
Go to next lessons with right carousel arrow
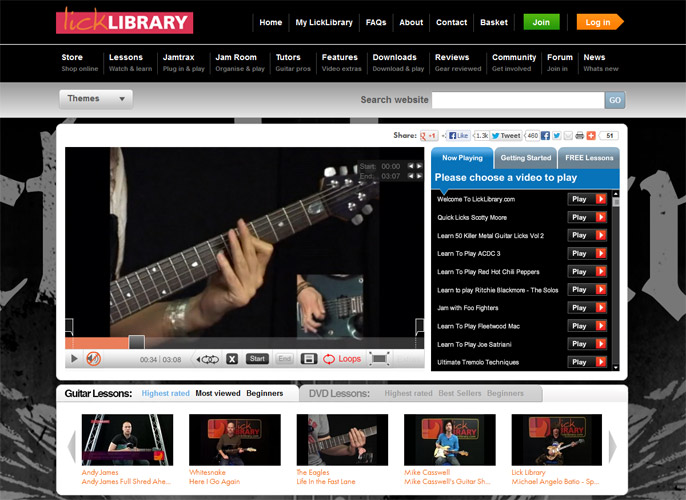(612, 446)
